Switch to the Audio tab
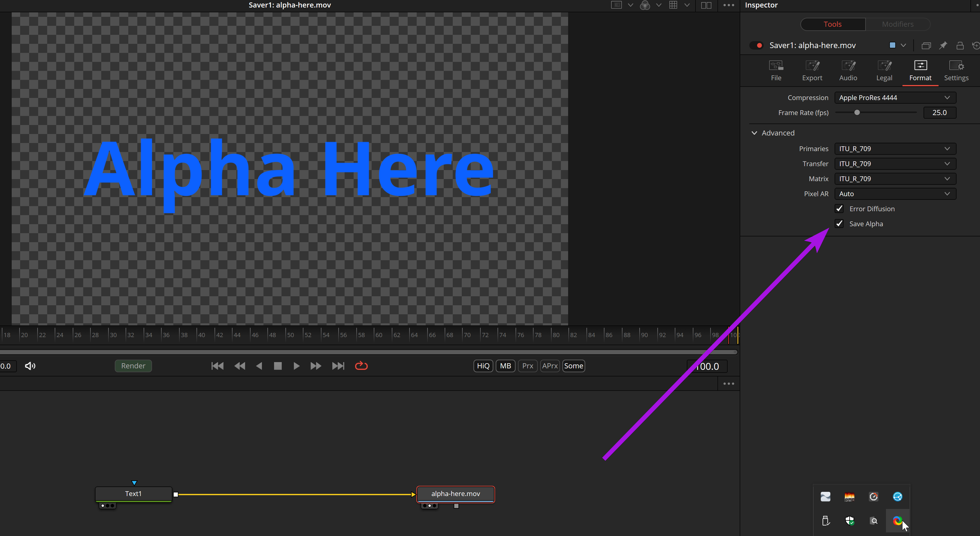 tap(848, 71)
